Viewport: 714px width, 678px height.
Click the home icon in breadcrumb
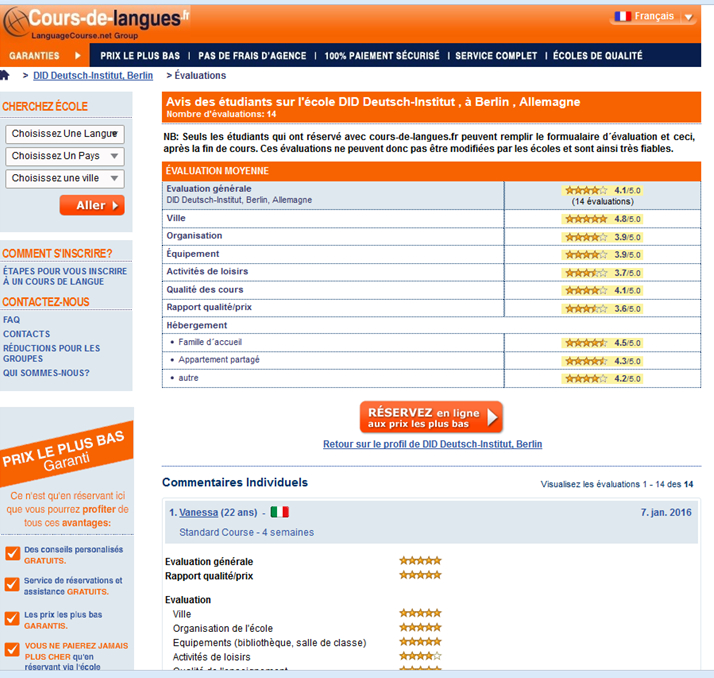coord(5,75)
